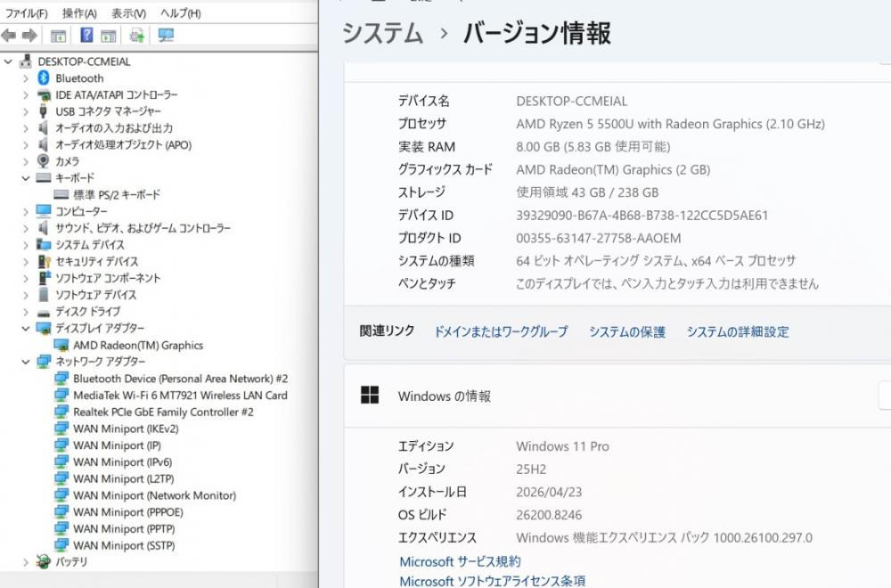The height and width of the screenshot is (588, 891).
Task: Click the システム breadcrumb in the header
Action: pyautogui.click(x=382, y=34)
